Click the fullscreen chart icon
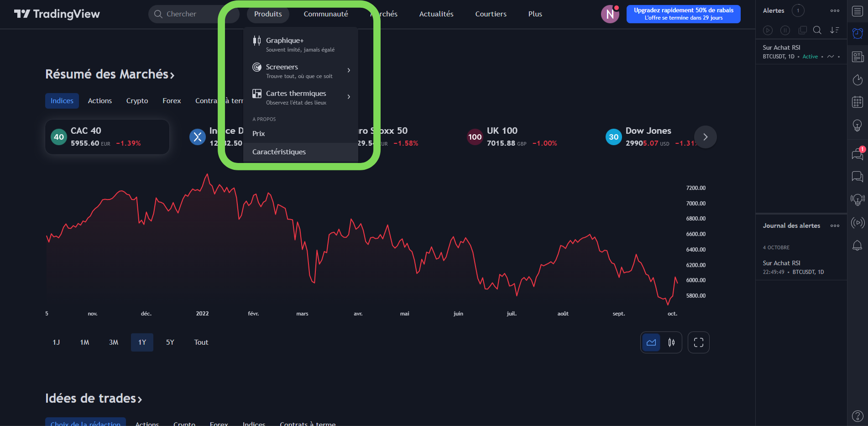868x426 pixels. tap(699, 342)
